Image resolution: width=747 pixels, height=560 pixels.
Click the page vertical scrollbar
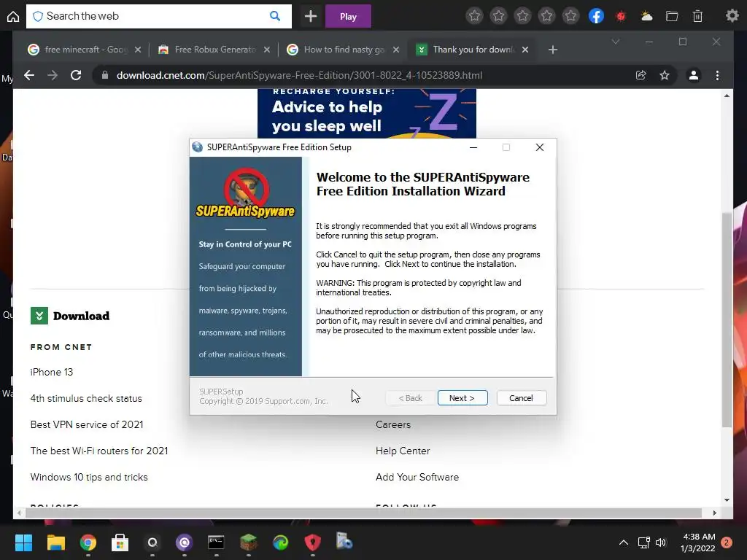727,319
